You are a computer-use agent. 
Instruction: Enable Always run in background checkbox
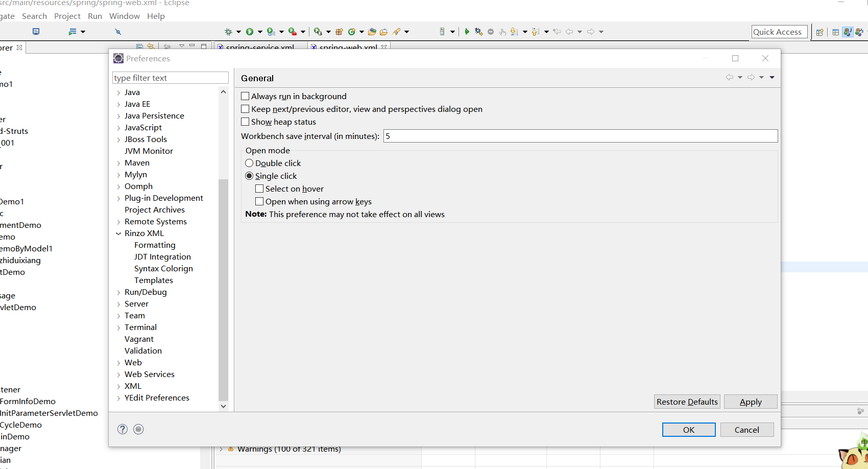(245, 96)
